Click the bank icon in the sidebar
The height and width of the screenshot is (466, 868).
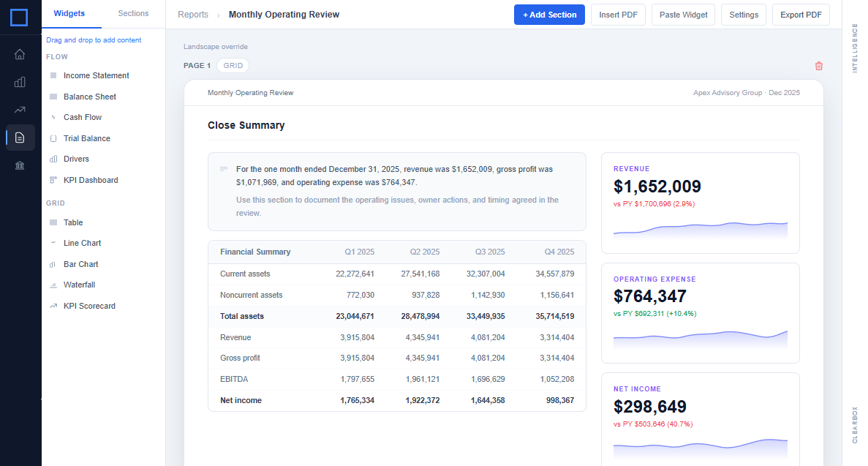point(20,165)
